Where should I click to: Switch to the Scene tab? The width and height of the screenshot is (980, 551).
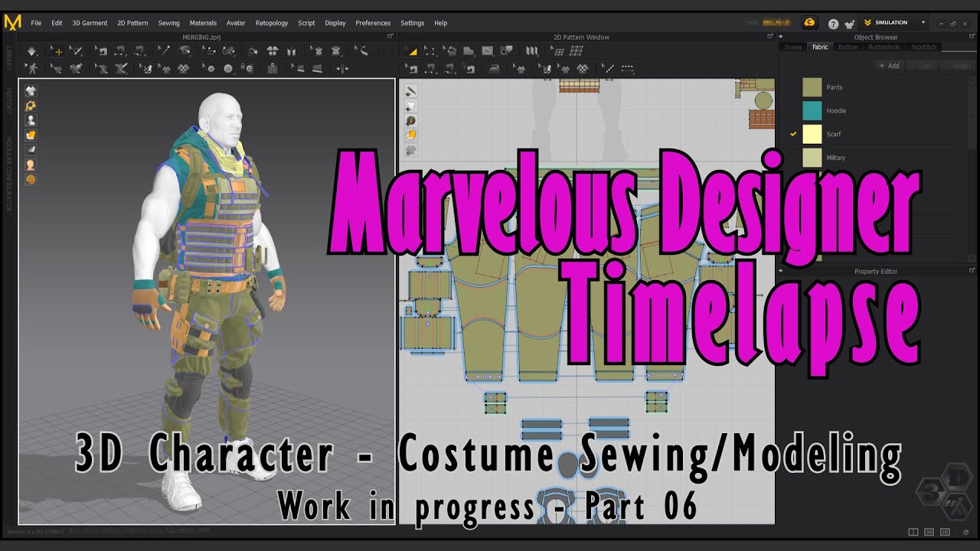point(793,47)
